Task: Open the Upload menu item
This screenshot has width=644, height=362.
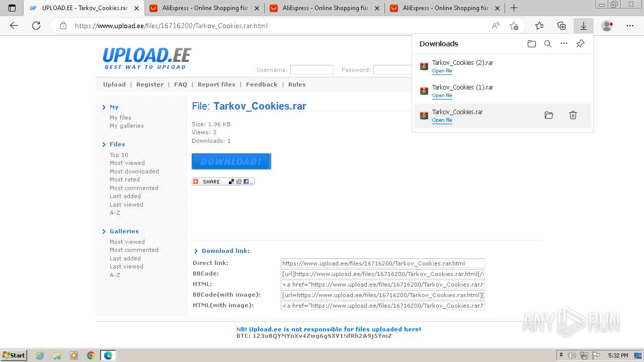Action: 114,84
